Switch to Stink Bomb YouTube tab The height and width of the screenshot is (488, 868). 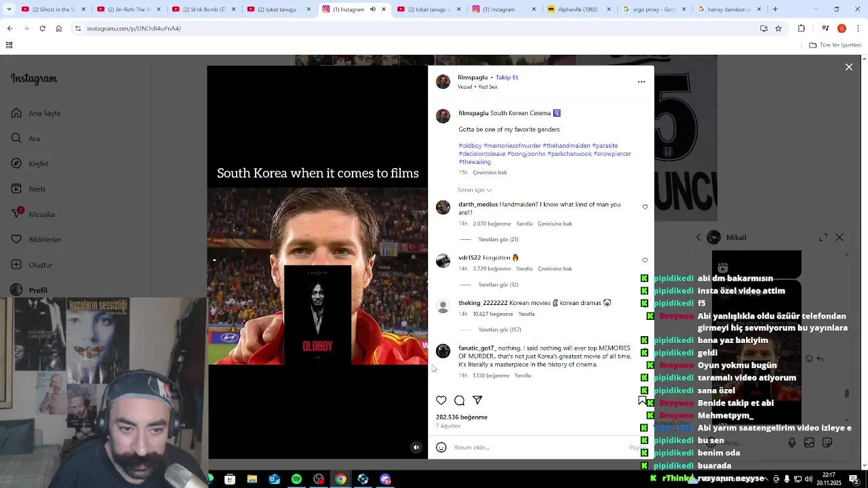point(203,9)
